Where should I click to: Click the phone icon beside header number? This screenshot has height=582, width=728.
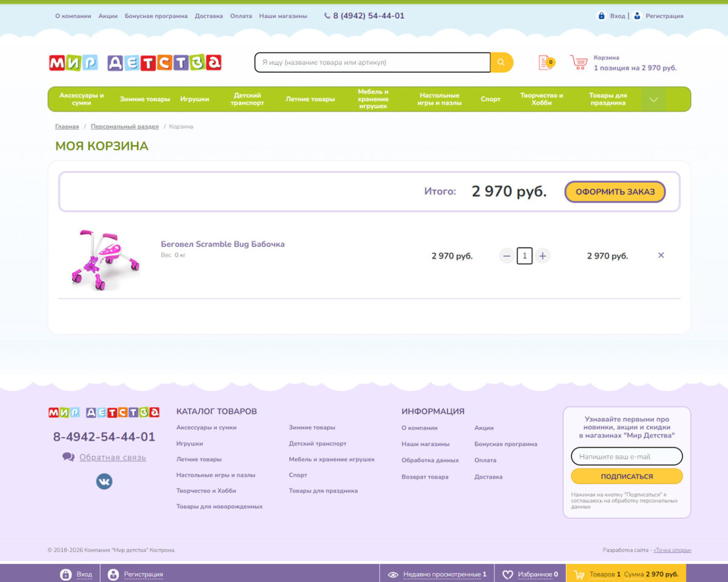click(x=328, y=16)
